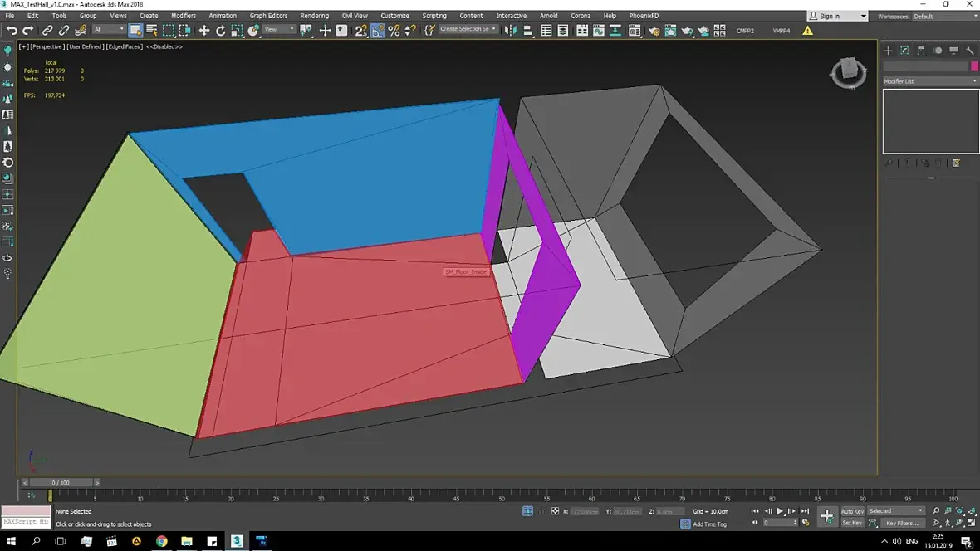Screen dimensions: 980x551
Task: Open the Hierarchy panel tab
Action: pyautogui.click(x=921, y=51)
